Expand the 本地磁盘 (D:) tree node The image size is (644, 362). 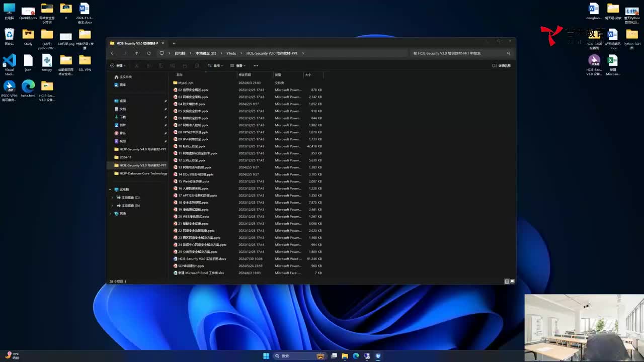pyautogui.click(x=112, y=206)
